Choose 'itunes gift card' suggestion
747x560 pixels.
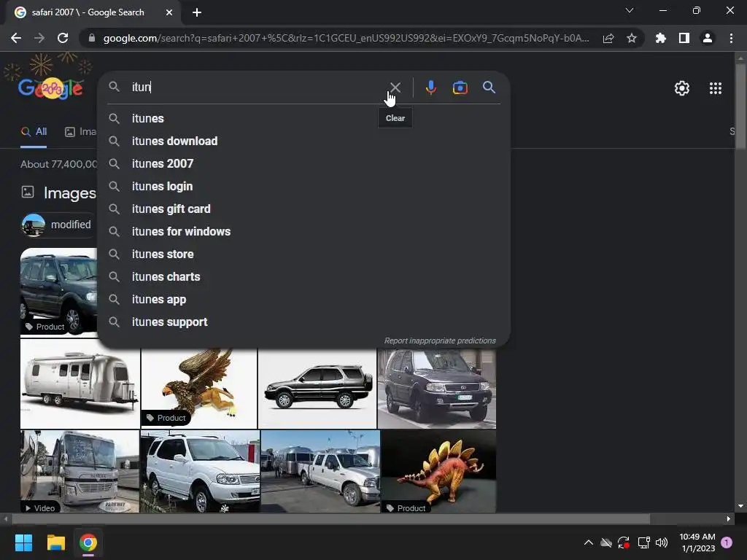click(x=303, y=209)
